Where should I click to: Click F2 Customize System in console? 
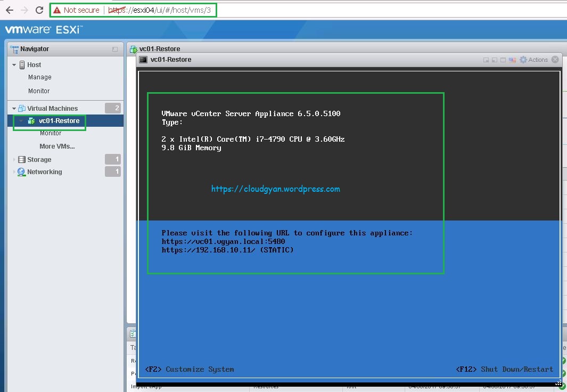[190, 369]
